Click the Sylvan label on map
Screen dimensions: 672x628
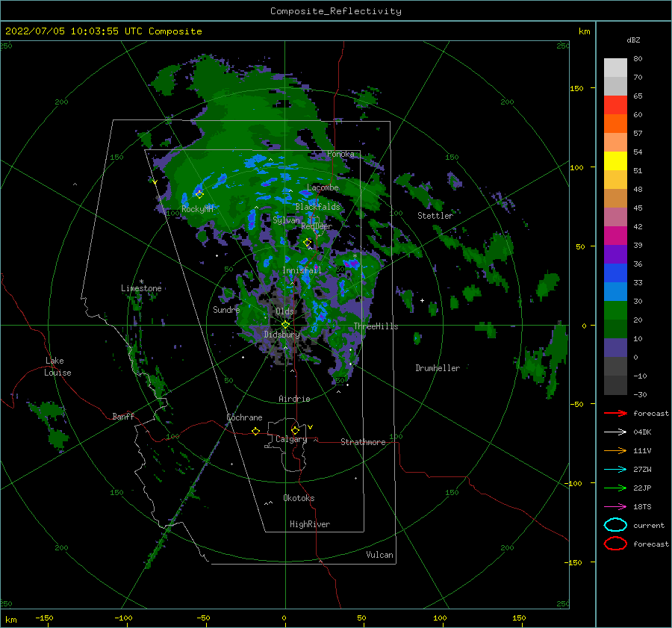[286, 220]
